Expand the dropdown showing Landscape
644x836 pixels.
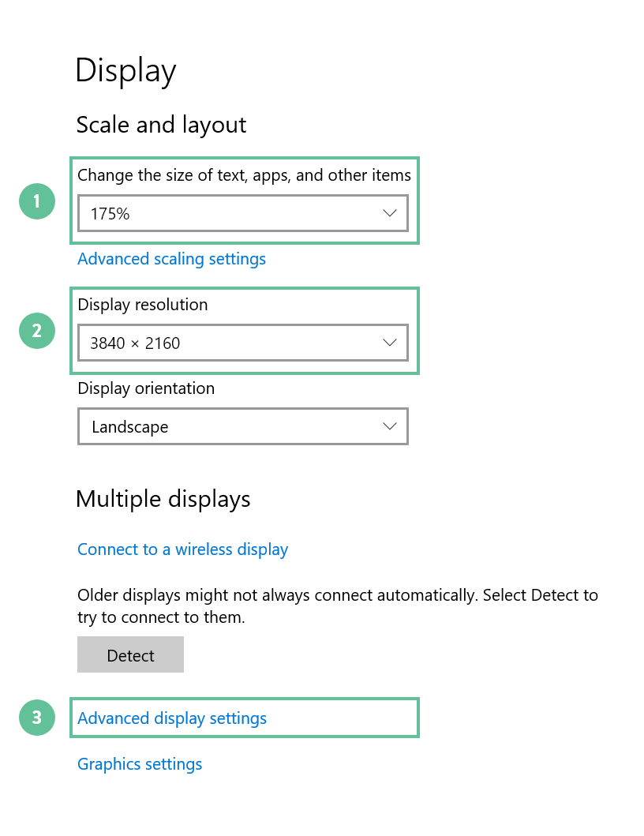pos(242,426)
